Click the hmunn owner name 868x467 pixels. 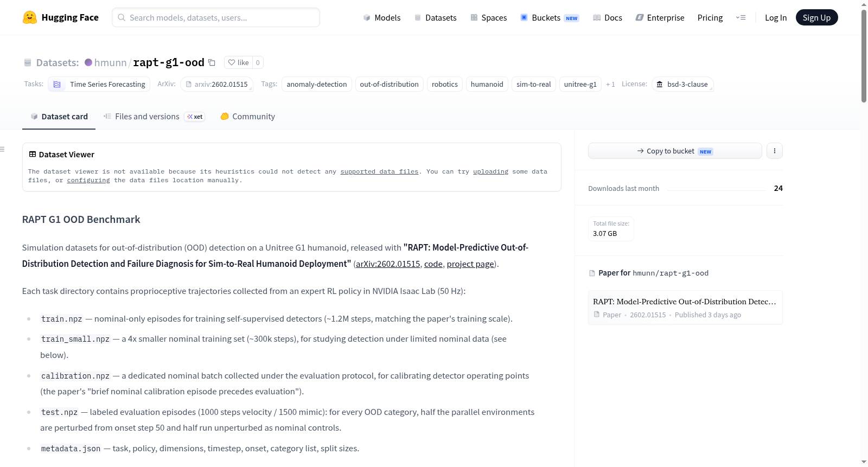tap(111, 62)
